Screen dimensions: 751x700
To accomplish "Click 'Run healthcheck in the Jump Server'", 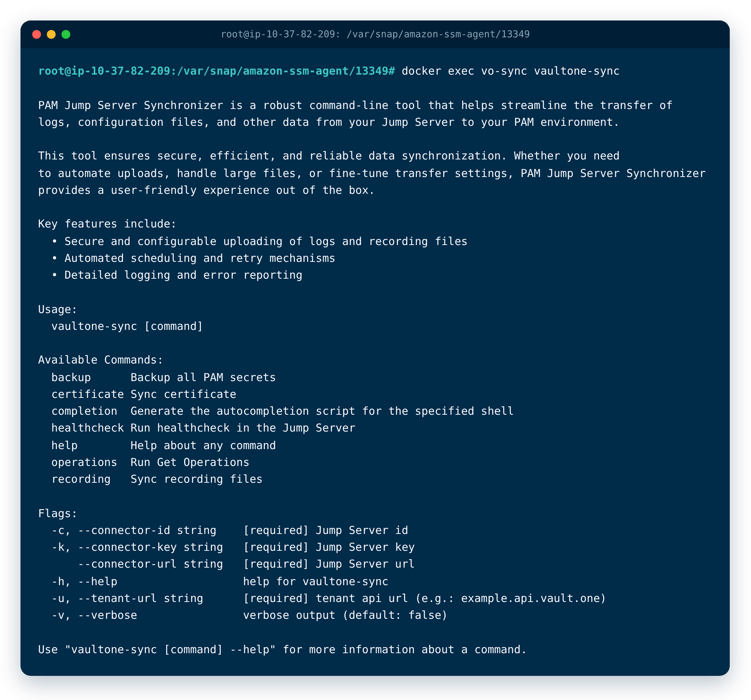I will pos(243,428).
